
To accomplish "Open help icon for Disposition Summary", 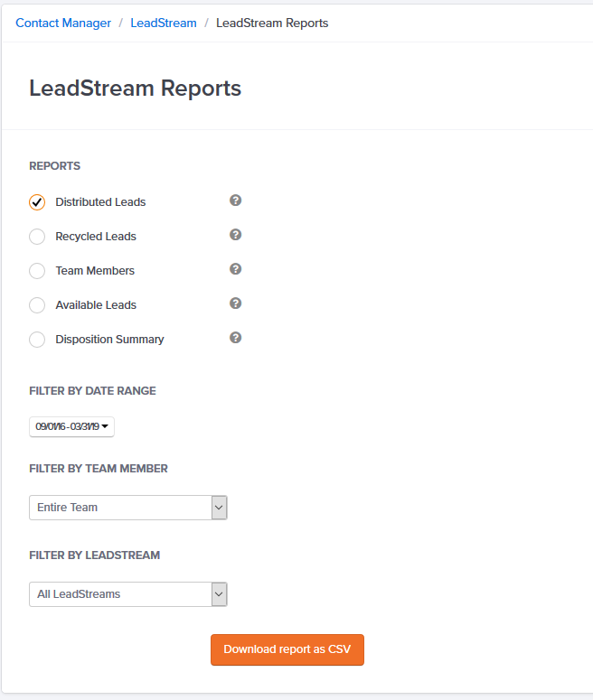I will [x=236, y=338].
